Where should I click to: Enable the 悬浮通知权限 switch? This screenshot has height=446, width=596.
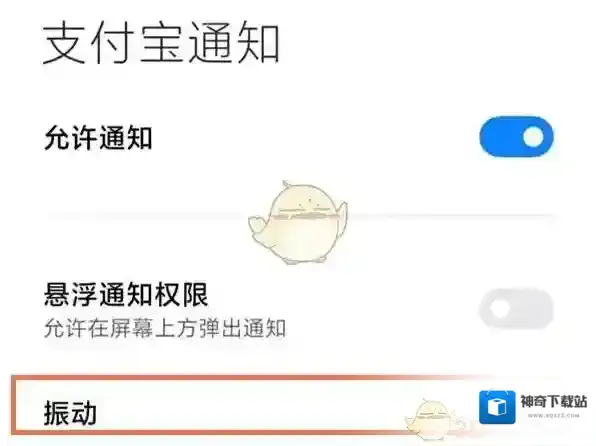click(x=517, y=308)
